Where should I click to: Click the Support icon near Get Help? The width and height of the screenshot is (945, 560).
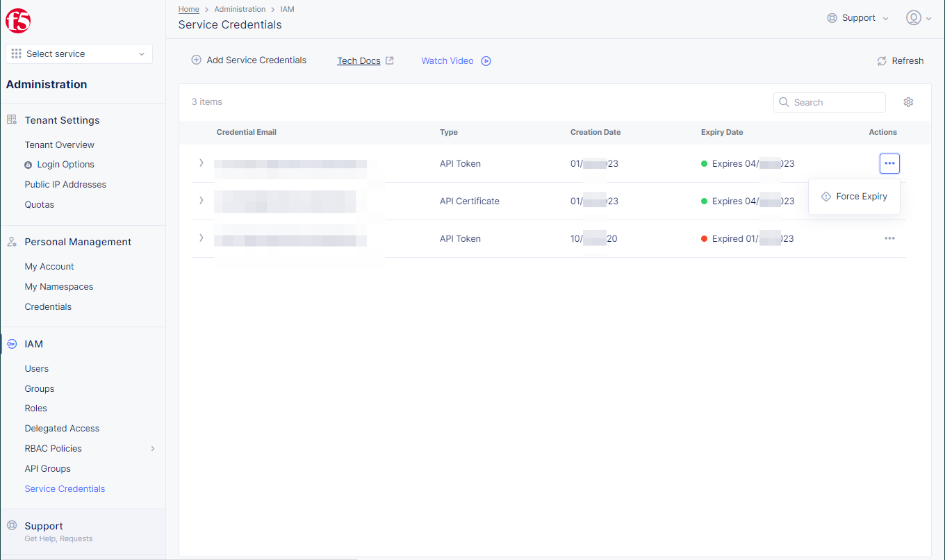[x=12, y=525]
